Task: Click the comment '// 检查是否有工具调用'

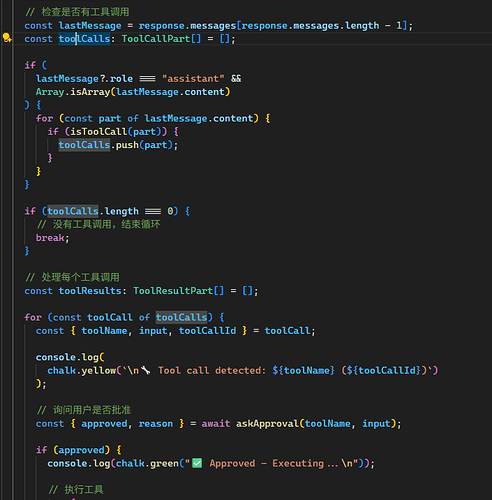Action: pos(77,12)
